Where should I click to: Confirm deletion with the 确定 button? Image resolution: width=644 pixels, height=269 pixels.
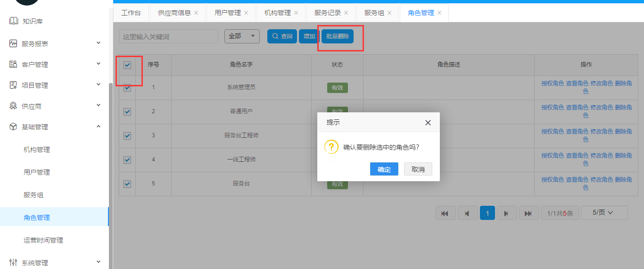(384, 169)
